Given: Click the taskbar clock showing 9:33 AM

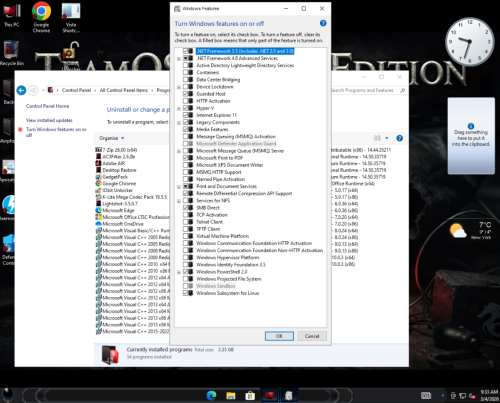Looking at the screenshot, I should pyautogui.click(x=489, y=395).
